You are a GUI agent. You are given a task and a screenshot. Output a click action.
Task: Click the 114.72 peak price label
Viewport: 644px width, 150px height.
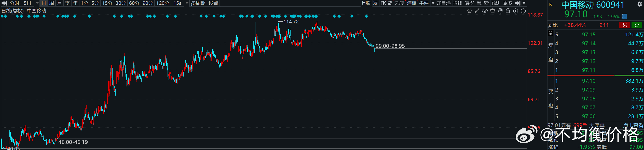[291, 22]
